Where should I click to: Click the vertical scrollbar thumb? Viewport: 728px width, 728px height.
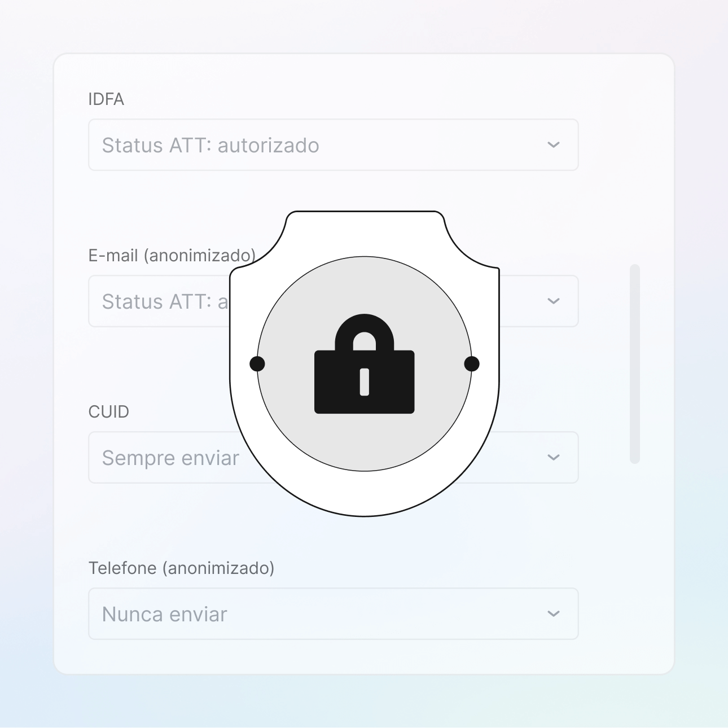tap(635, 364)
